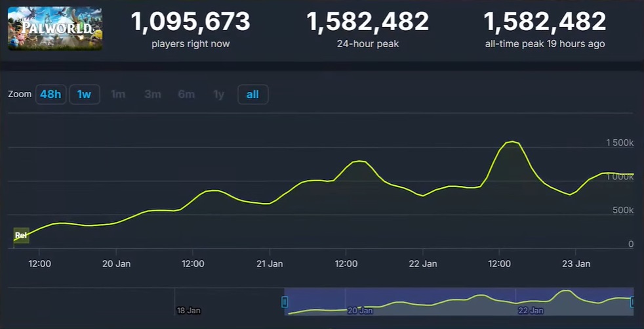This screenshot has width=644, height=329.
Task: Click the '21 Jan' x-axis date label
Action: click(270, 263)
